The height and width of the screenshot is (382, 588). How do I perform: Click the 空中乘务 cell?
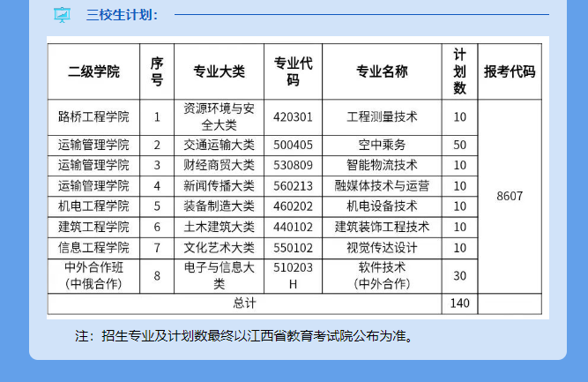[x=382, y=146]
